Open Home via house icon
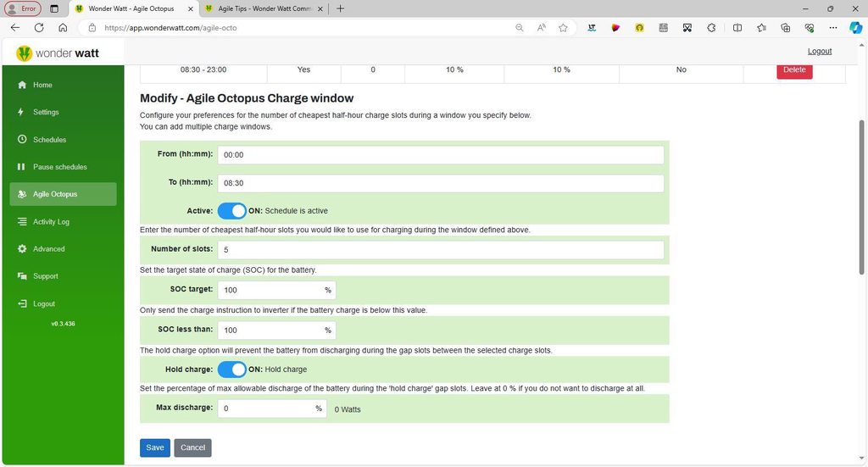Image resolution: width=868 pixels, height=467 pixels. [21, 85]
